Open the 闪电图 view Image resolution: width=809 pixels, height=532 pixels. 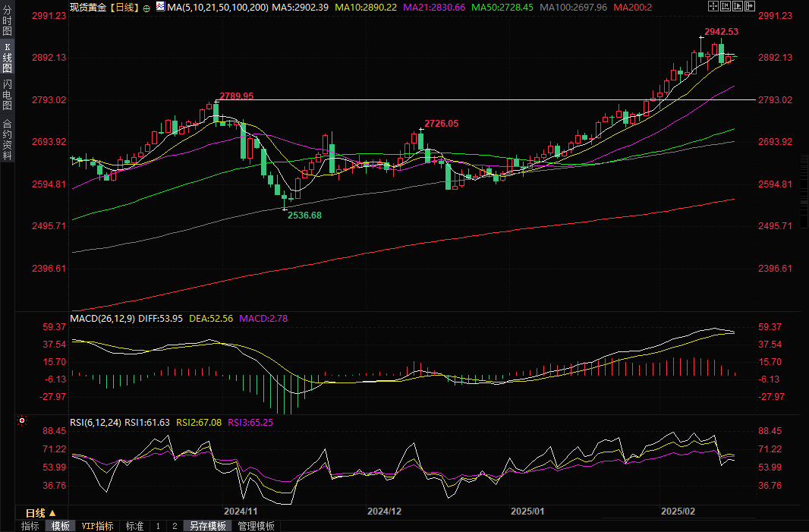(7, 94)
